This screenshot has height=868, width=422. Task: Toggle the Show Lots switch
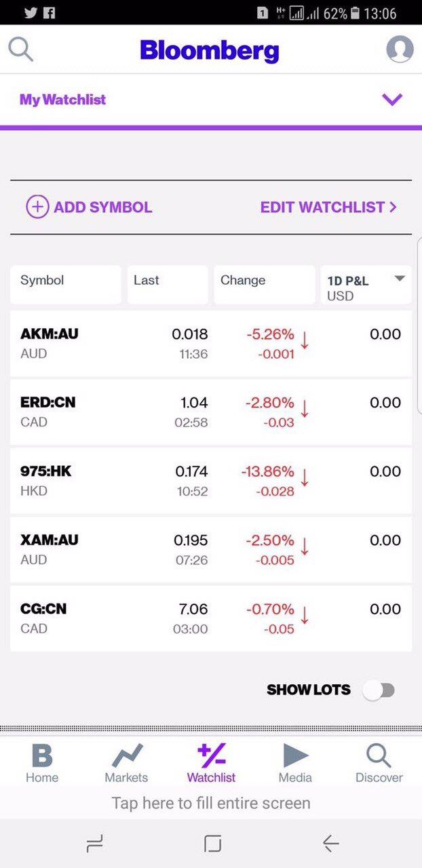(x=378, y=690)
